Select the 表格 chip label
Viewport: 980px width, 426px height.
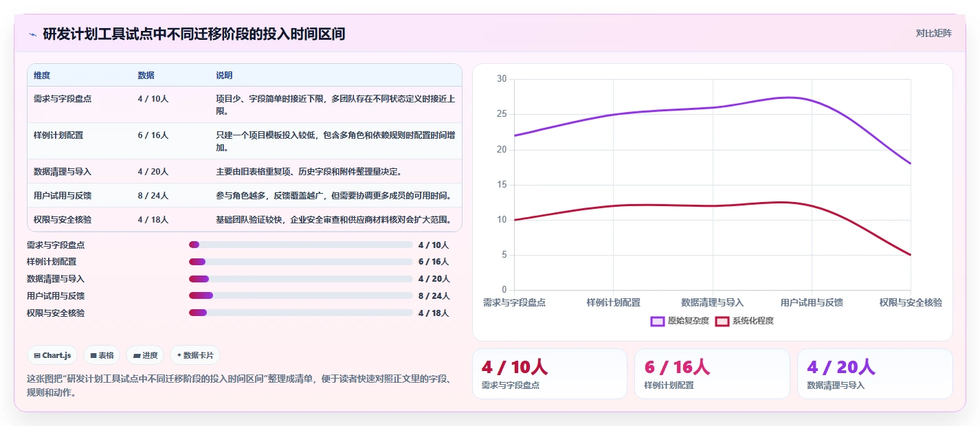pos(106,355)
